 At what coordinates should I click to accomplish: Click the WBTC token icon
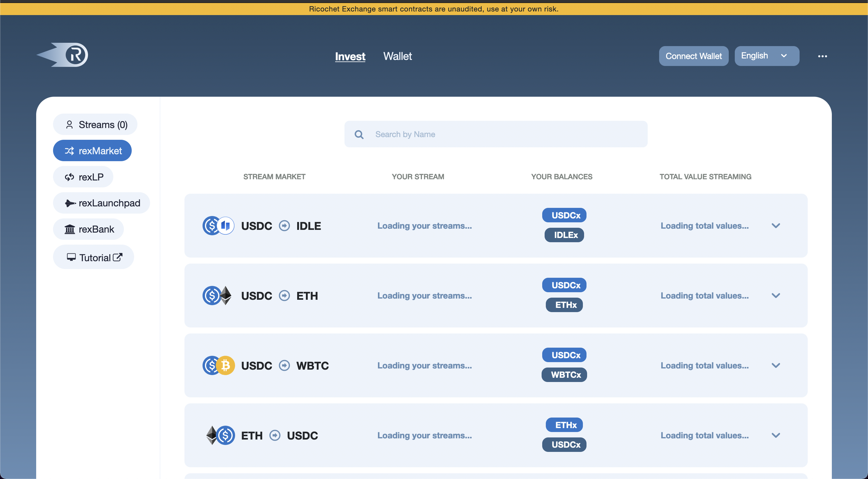pos(225,365)
